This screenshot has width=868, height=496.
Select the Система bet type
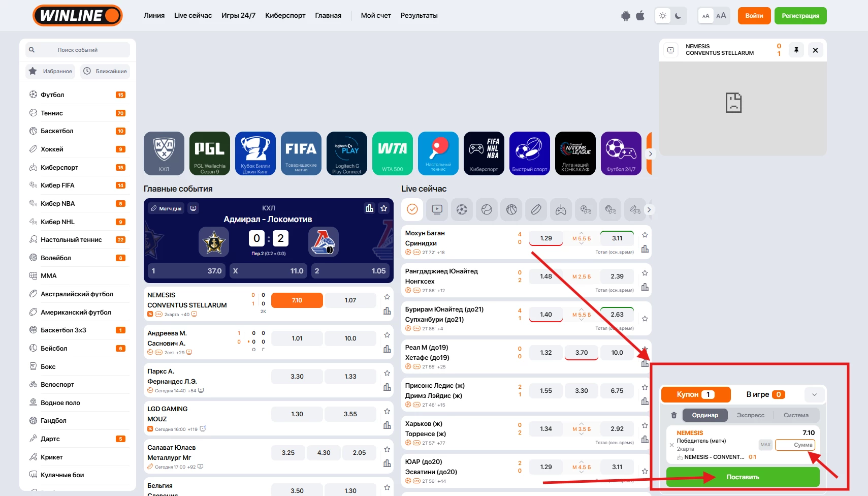coord(796,415)
